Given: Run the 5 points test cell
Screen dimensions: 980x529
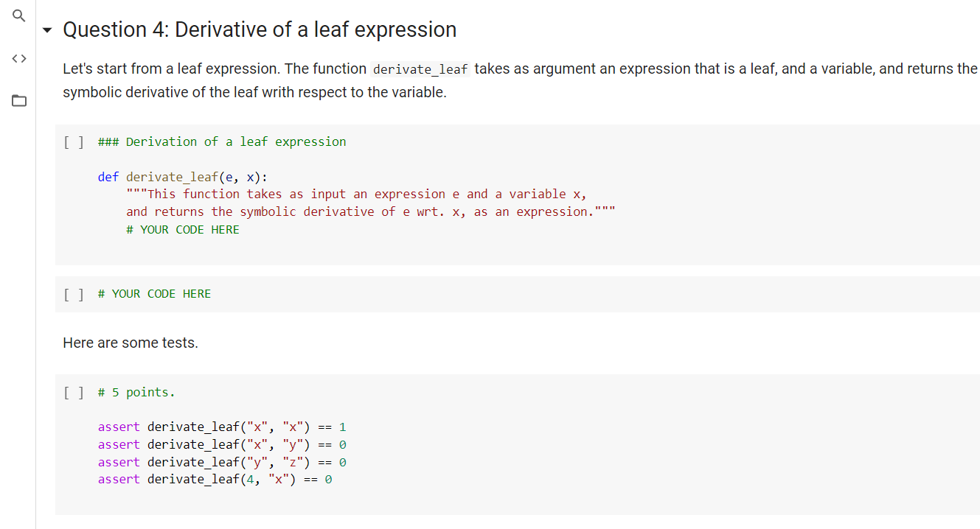Looking at the screenshot, I should point(73,393).
